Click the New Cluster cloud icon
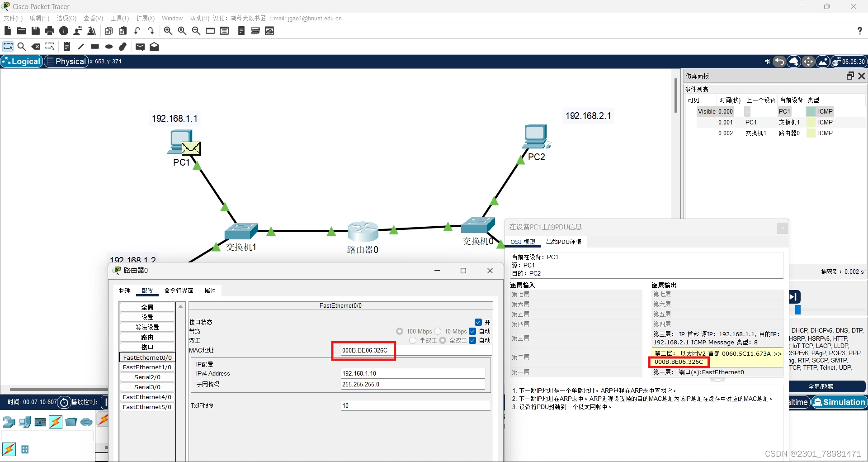Screen dimensions: 868x462 [x=794, y=62]
